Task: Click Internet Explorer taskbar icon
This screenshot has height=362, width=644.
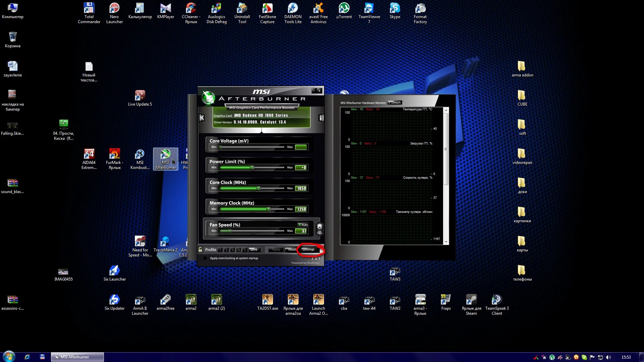Action: 27,357
